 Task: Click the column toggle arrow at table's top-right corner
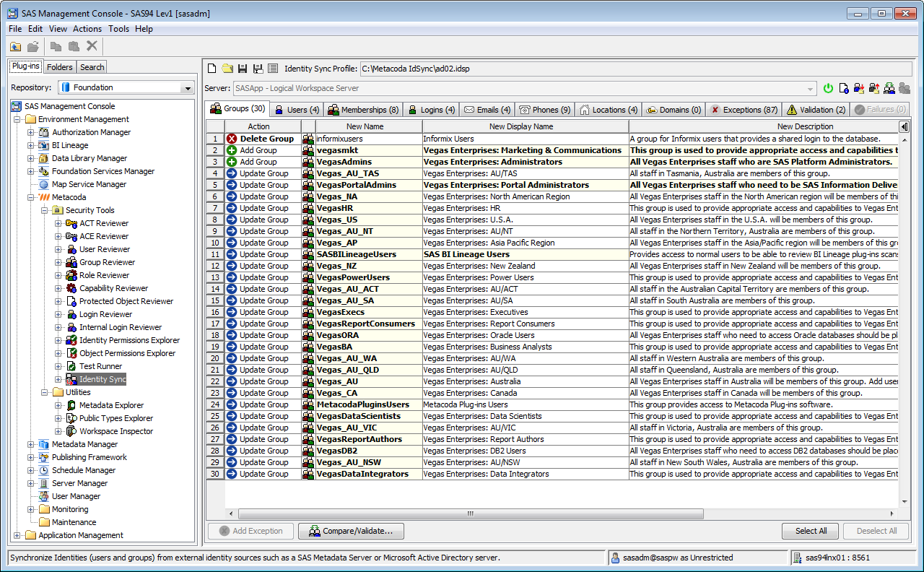(x=904, y=126)
